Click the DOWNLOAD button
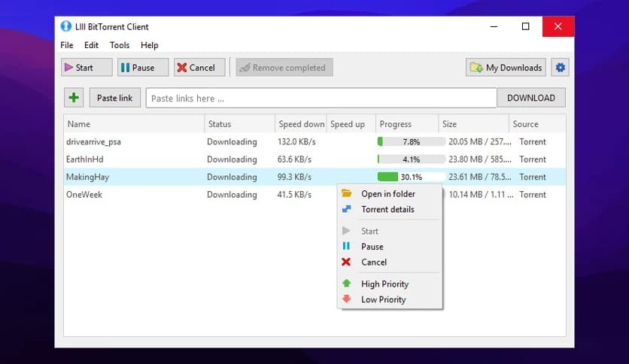Screen dimensions: 629x364 (x=531, y=98)
